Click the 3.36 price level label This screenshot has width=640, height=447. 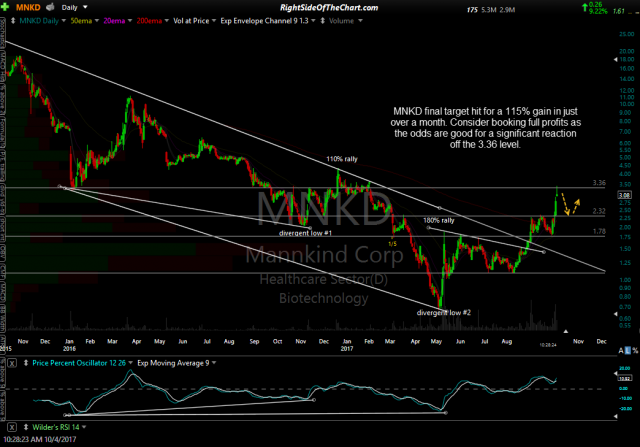click(599, 183)
